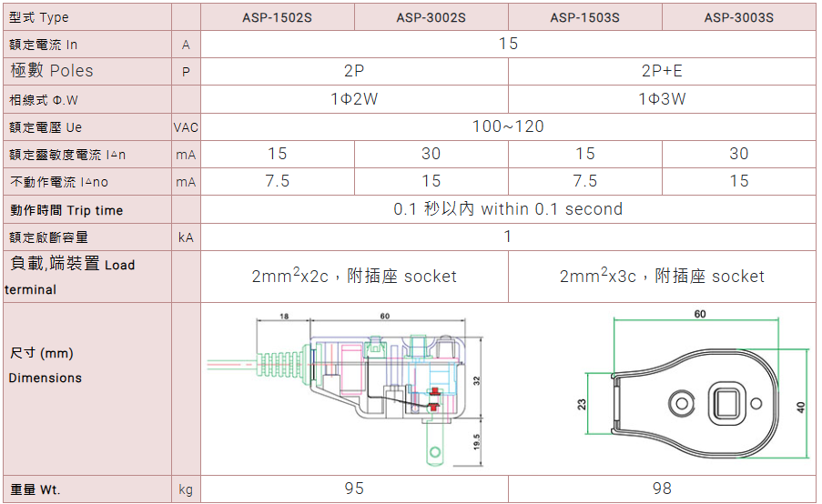This screenshot has width=822, height=504.
Task: Click the ASP-1503S column header
Action: coord(584,17)
